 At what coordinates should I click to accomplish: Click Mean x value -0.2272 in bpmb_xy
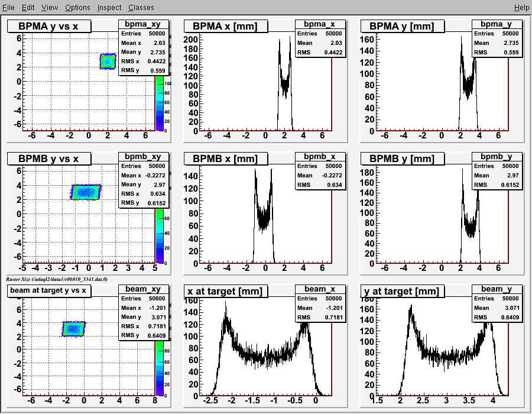pos(155,176)
